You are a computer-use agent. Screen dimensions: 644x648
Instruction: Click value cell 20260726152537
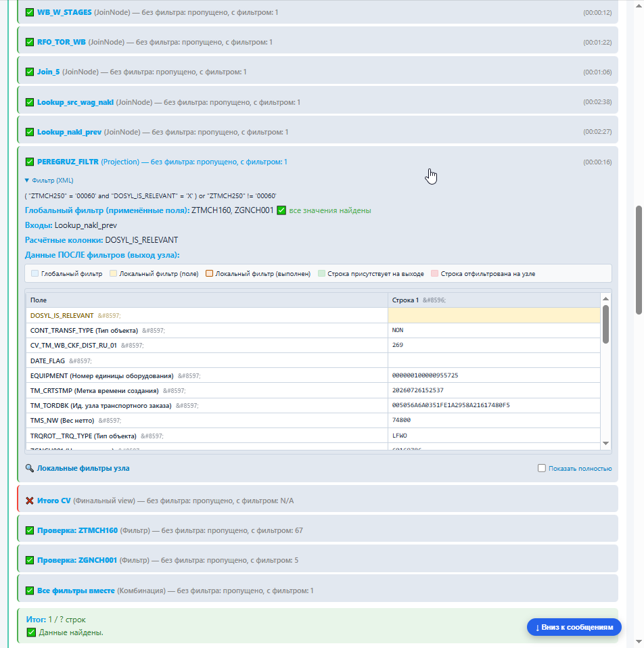pos(494,390)
